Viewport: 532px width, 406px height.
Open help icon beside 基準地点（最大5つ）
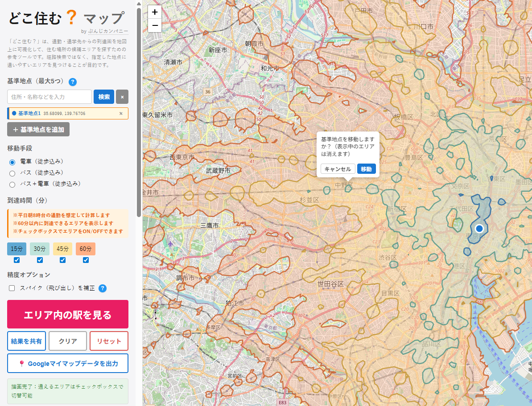(x=73, y=82)
